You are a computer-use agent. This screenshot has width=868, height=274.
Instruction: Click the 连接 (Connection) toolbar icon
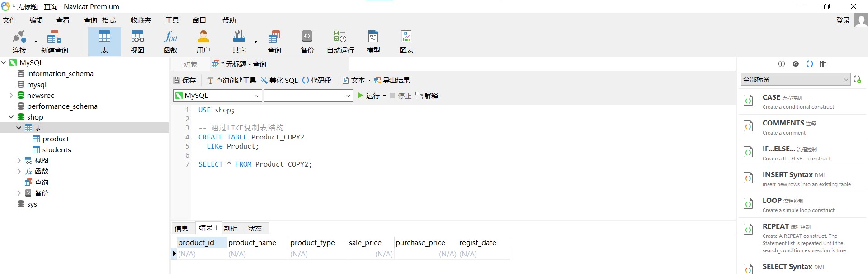(19, 41)
